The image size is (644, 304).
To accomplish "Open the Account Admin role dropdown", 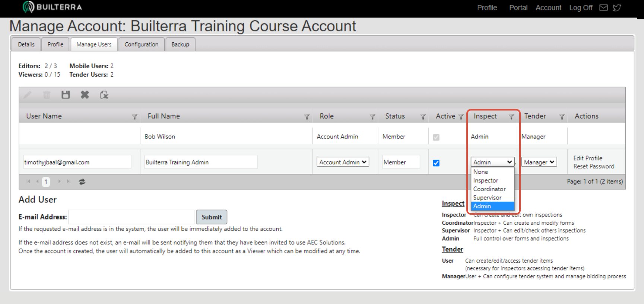I will coord(343,162).
